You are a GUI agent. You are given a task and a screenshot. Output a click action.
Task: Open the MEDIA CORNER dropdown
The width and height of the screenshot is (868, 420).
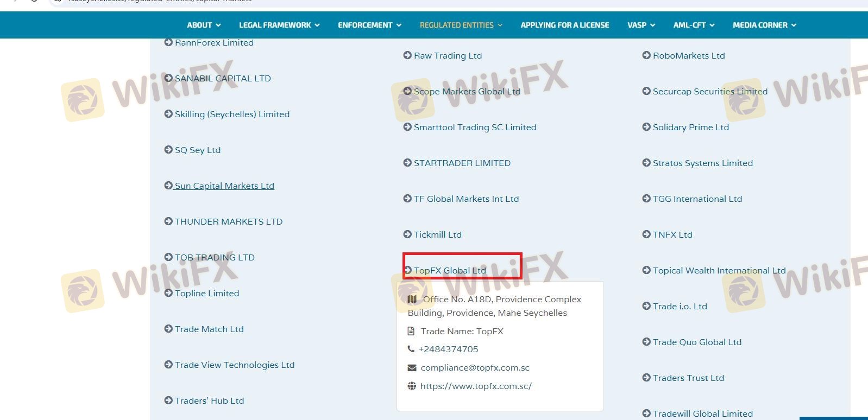[764, 25]
